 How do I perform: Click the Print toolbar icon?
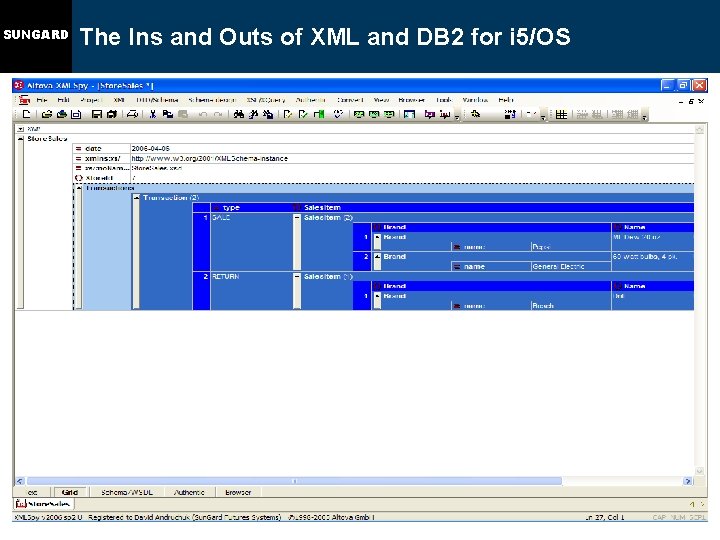pyautogui.click(x=132, y=114)
